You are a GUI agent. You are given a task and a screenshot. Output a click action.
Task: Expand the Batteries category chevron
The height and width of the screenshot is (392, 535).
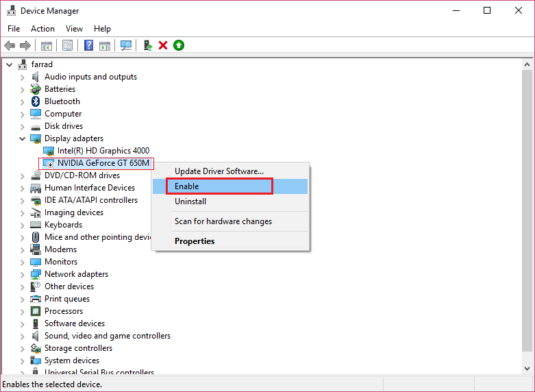(x=23, y=90)
